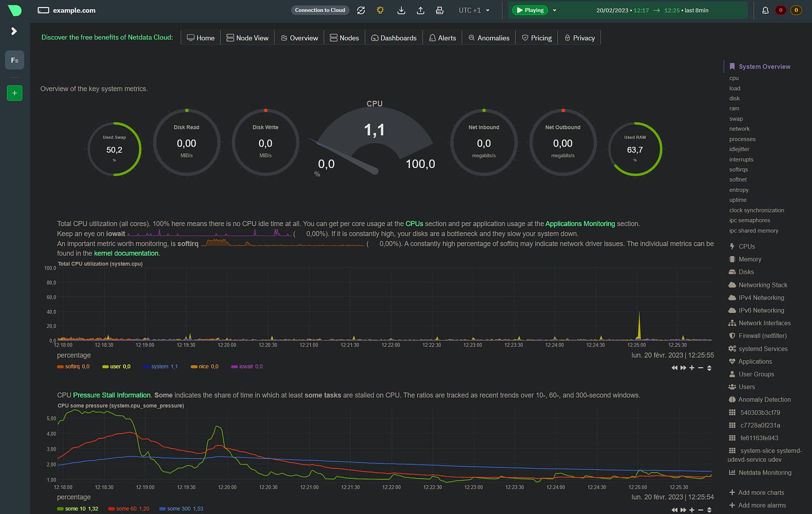Click the upload snapshot icon

[420, 10]
